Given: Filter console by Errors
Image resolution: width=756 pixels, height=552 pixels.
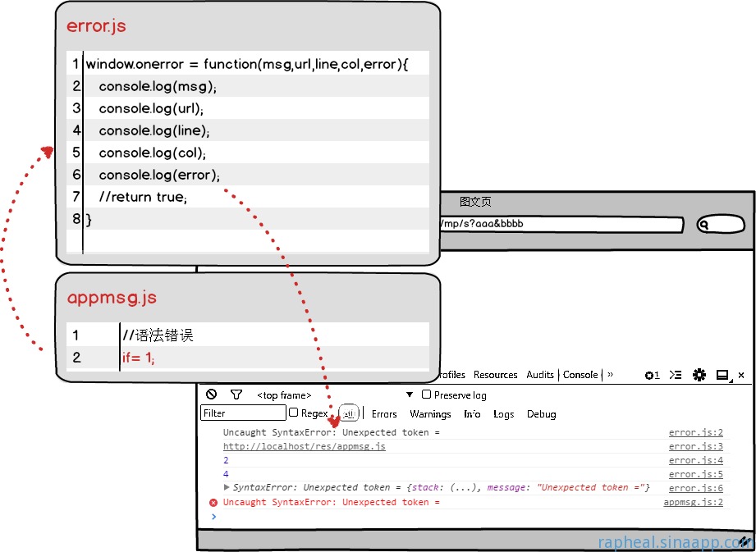Looking at the screenshot, I should [384, 413].
